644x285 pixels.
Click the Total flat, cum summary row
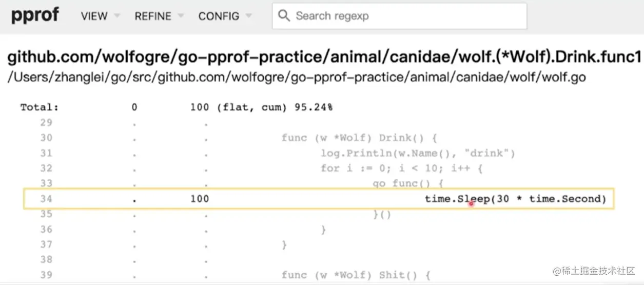[x=176, y=107]
